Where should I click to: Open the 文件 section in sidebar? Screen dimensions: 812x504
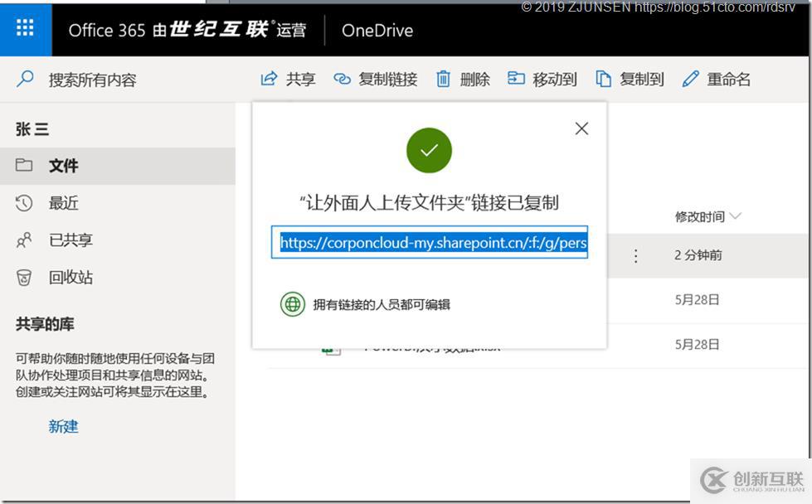click(x=118, y=166)
